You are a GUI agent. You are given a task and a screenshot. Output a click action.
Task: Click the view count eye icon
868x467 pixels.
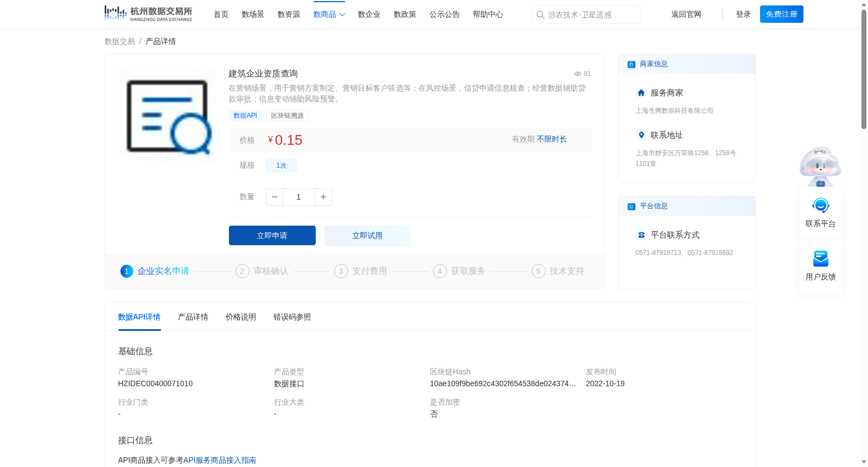578,74
